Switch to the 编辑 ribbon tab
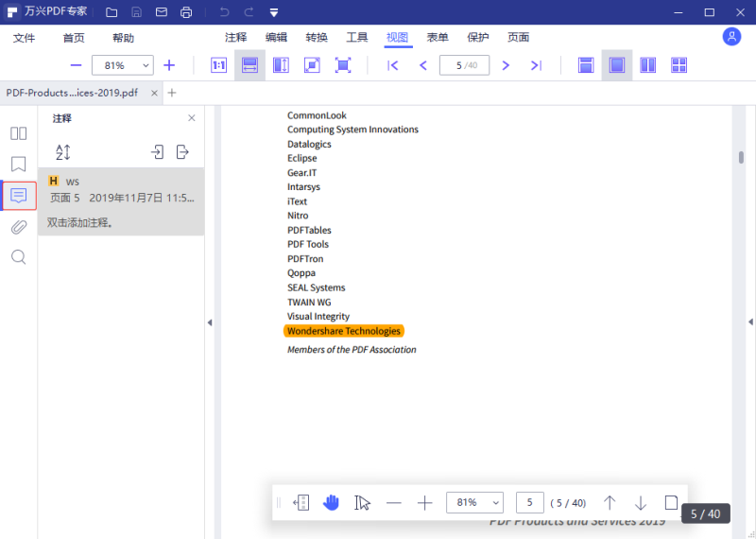Image resolution: width=756 pixels, height=539 pixels. (276, 37)
